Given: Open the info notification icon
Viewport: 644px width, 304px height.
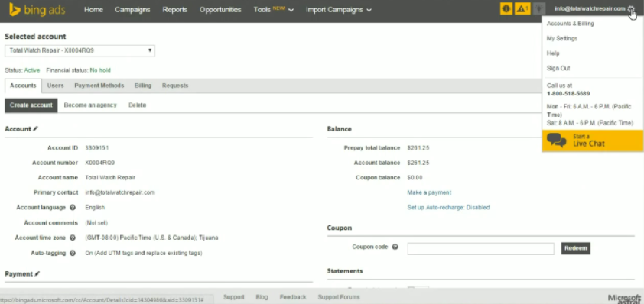Looking at the screenshot, I should click(x=506, y=8).
